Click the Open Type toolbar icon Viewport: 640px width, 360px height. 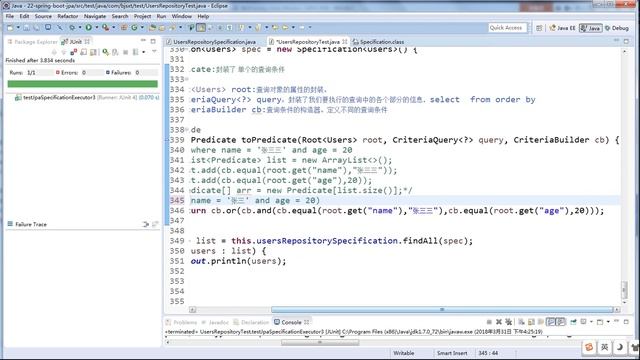152,27
